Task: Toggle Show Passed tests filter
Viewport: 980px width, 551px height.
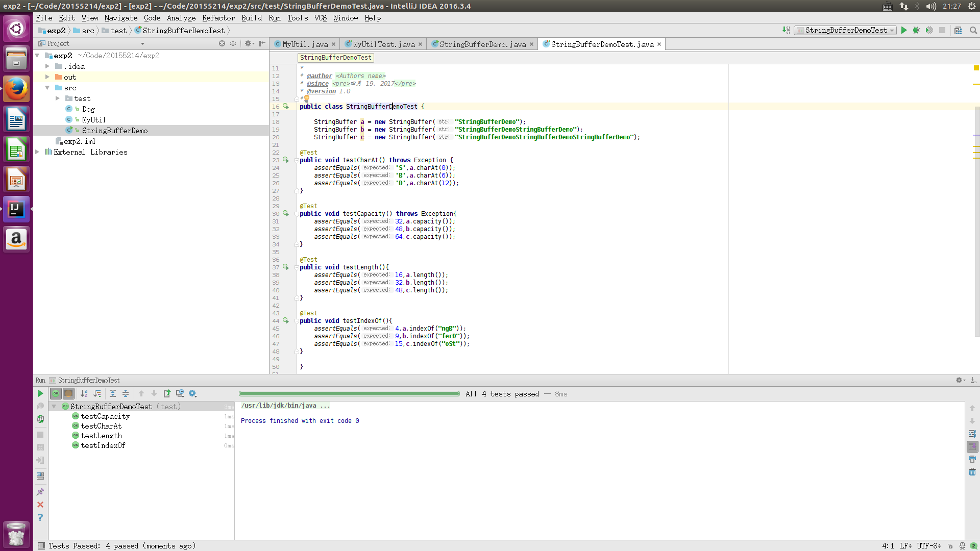Action: click(x=56, y=393)
